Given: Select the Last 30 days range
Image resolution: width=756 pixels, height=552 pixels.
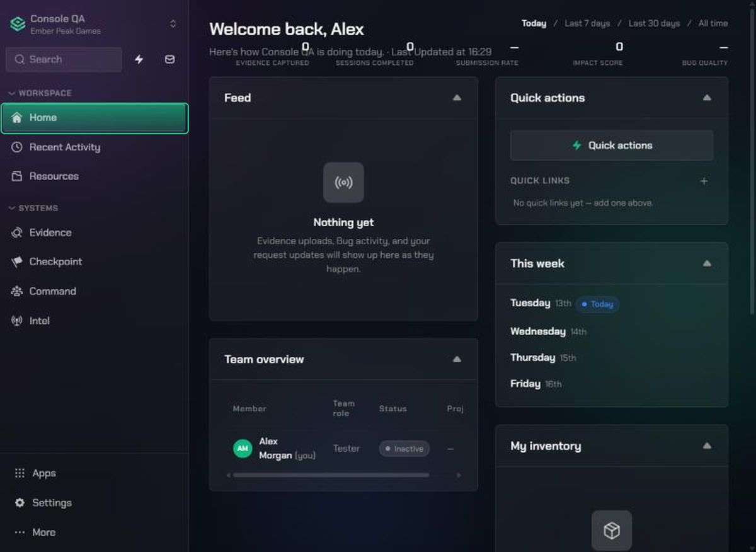Looking at the screenshot, I should pos(654,23).
